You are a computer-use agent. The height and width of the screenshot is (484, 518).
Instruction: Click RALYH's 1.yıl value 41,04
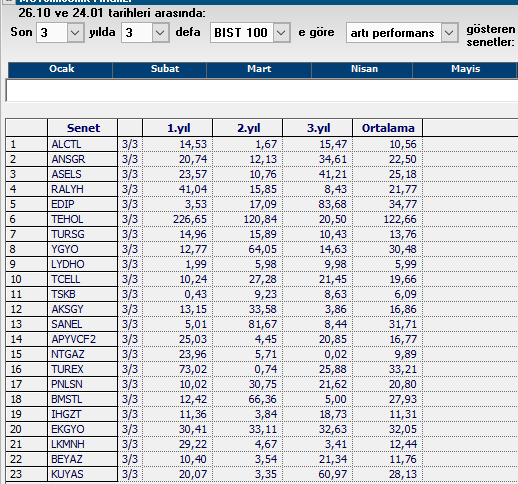pos(193,189)
